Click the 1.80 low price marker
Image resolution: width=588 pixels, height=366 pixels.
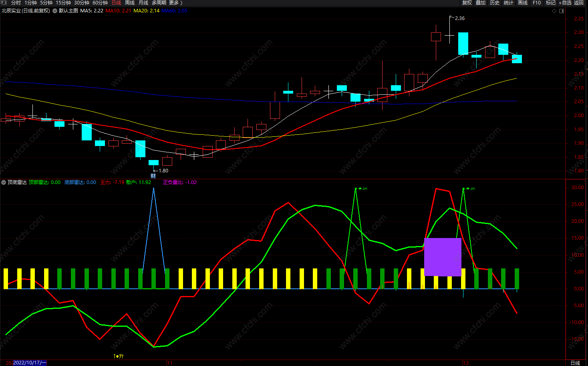pos(163,171)
